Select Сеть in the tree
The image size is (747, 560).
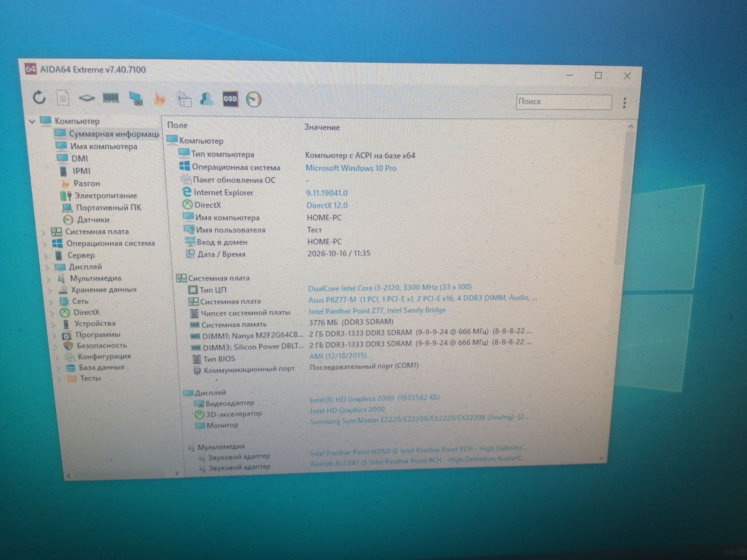[x=74, y=301]
